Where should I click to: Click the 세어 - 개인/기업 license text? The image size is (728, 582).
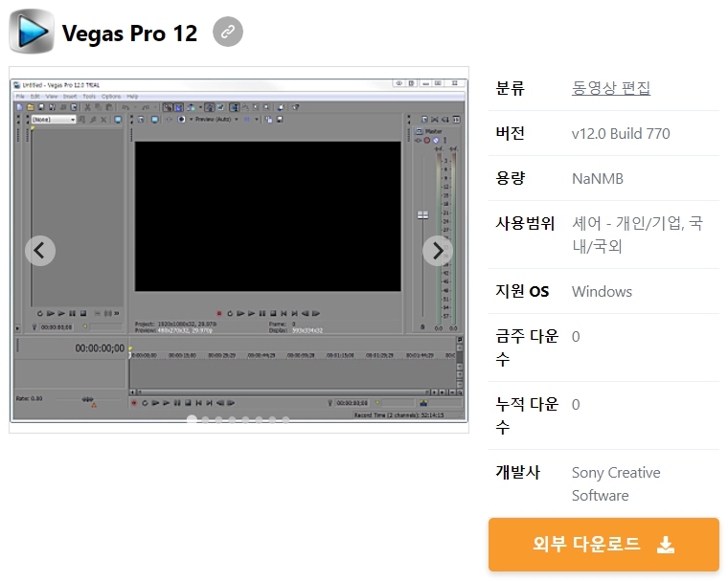click(x=637, y=235)
